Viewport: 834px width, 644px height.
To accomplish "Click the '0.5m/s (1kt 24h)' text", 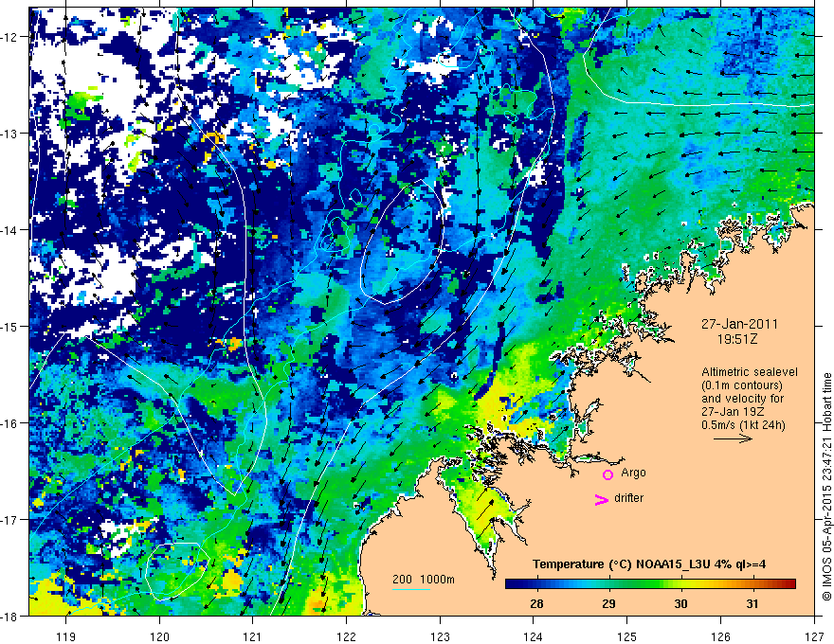I will click(x=743, y=425).
